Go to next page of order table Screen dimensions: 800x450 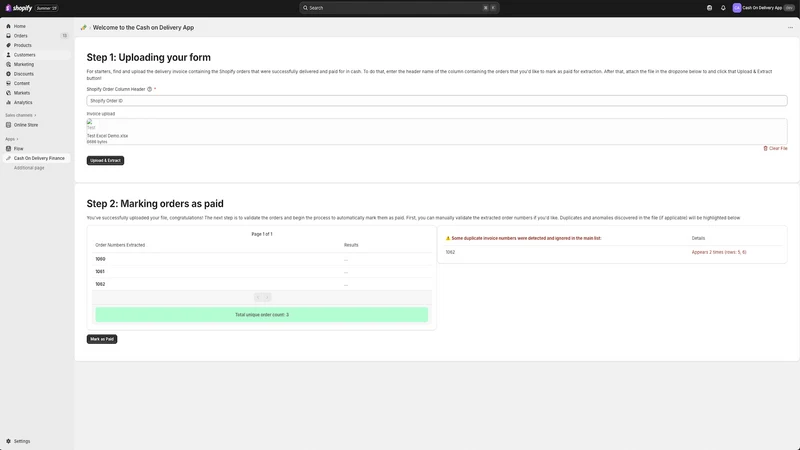267,297
